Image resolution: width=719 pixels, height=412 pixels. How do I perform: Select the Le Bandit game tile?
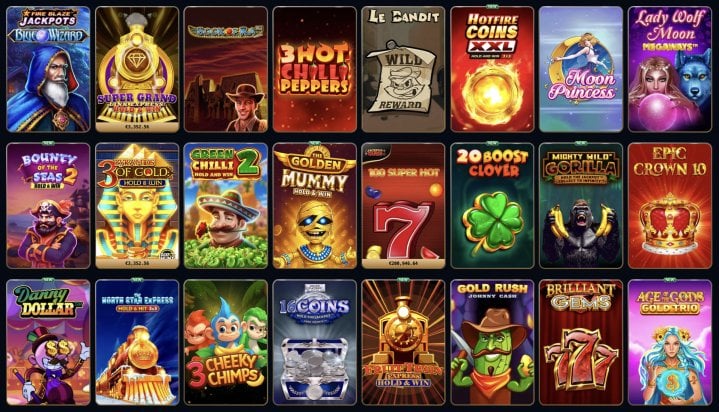pos(403,69)
